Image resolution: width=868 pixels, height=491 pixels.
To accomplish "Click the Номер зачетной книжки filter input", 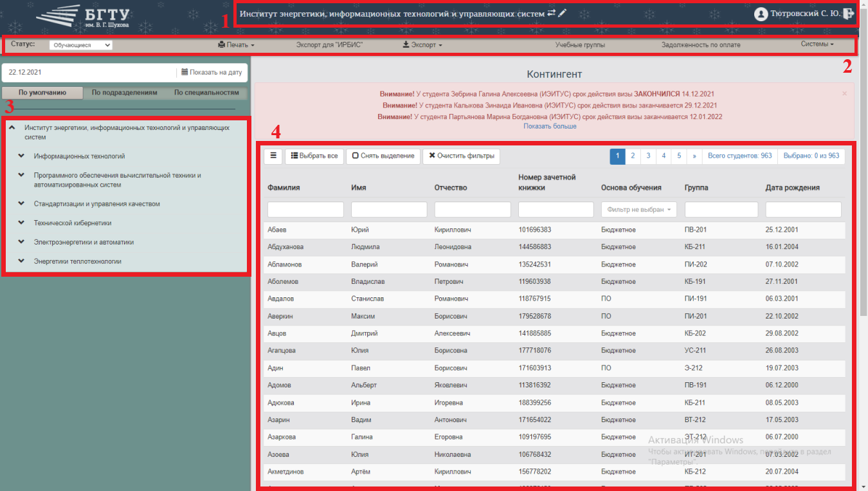I will (x=556, y=209).
